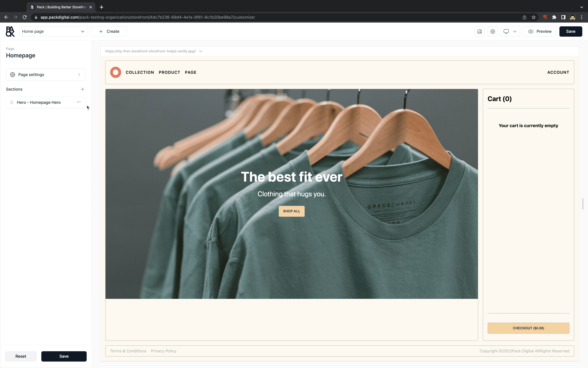Click the Cart (0) heading

tap(500, 99)
